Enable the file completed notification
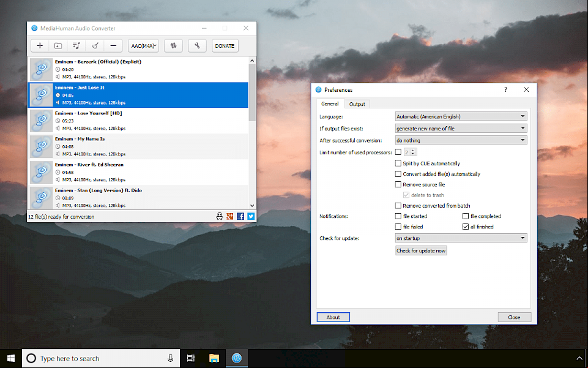This screenshot has height=368, width=588. 466,216
